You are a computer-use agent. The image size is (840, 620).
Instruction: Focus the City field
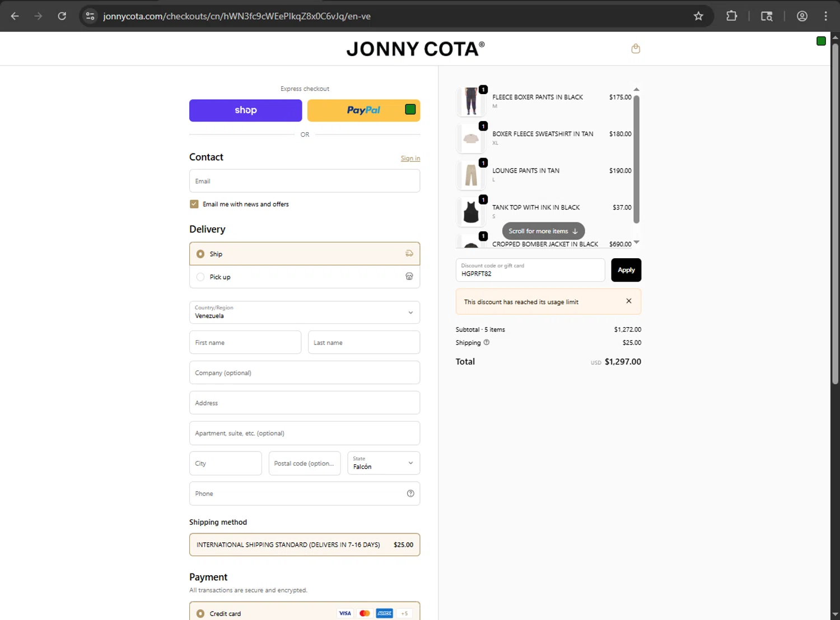tap(226, 463)
